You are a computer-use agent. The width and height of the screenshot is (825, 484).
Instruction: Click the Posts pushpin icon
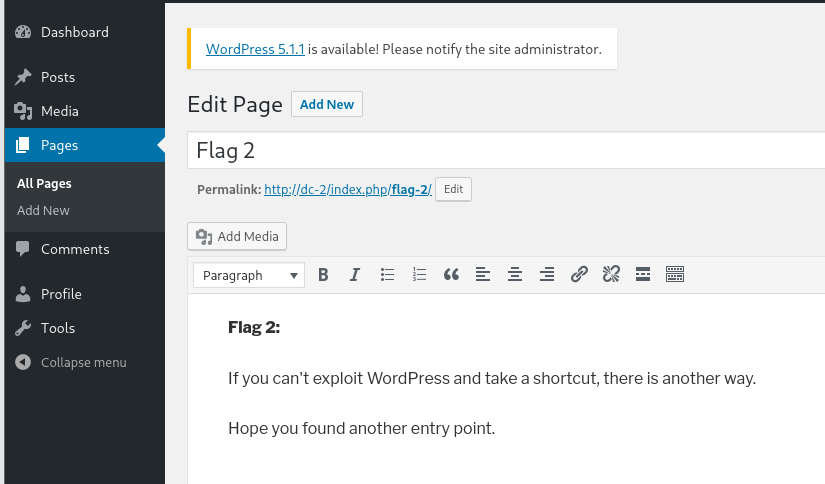(x=23, y=77)
